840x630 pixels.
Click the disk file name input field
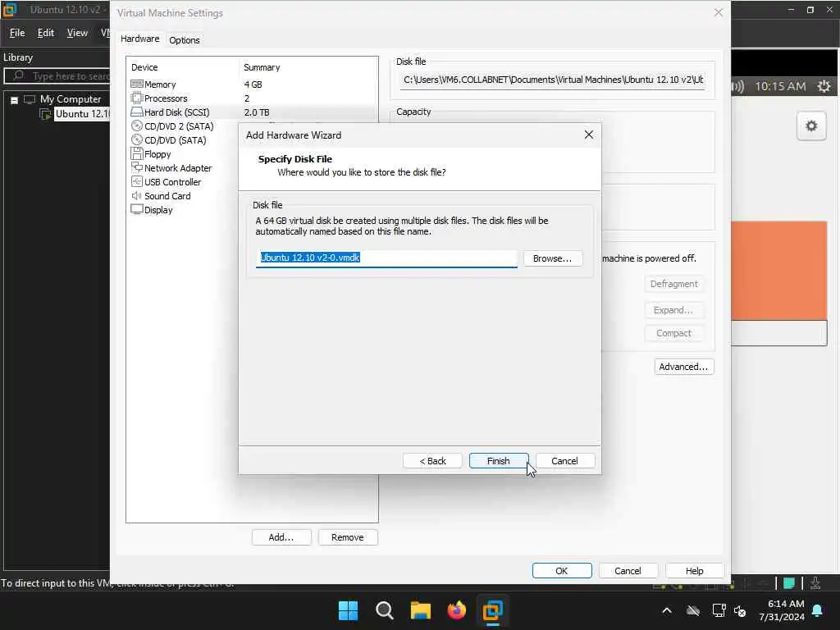pyautogui.click(x=386, y=258)
